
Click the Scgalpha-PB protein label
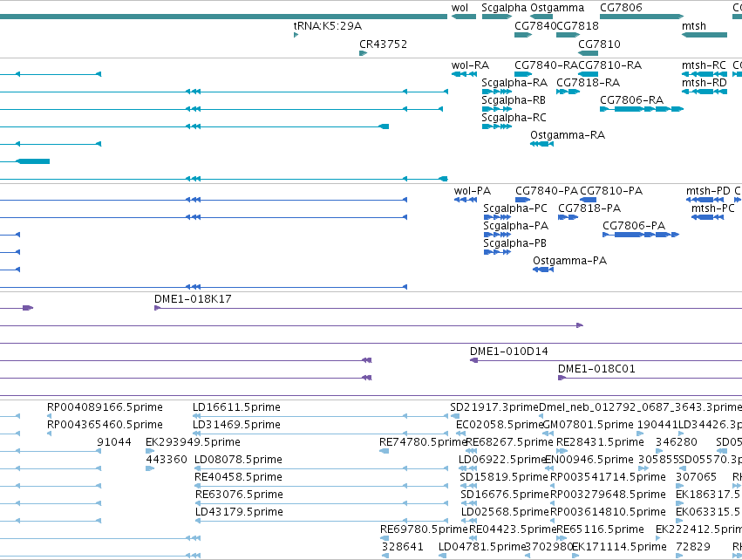[514, 243]
